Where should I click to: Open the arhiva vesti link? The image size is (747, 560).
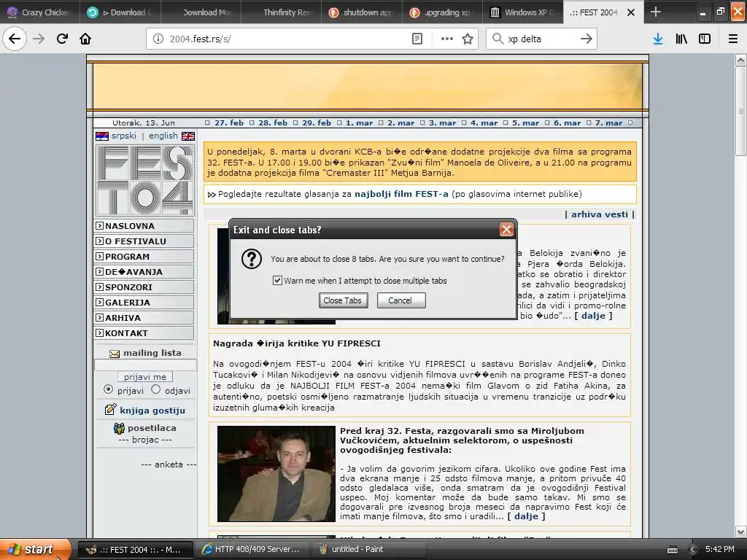pyautogui.click(x=600, y=214)
